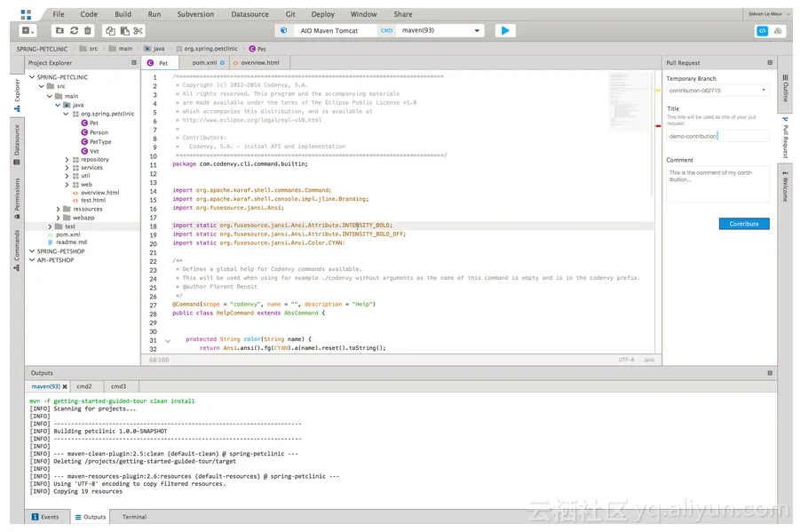Toggle the Datasource side panel
The width and height of the screenshot is (800, 532).
coord(16,140)
